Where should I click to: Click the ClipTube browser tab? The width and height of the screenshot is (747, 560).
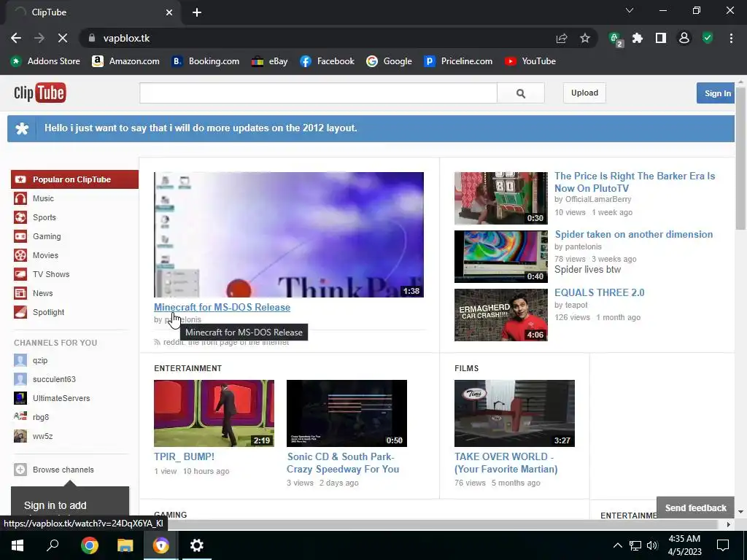pos(93,12)
